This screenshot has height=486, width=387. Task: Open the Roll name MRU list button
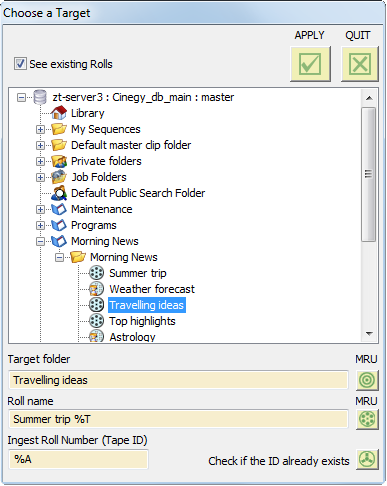[x=367, y=419]
